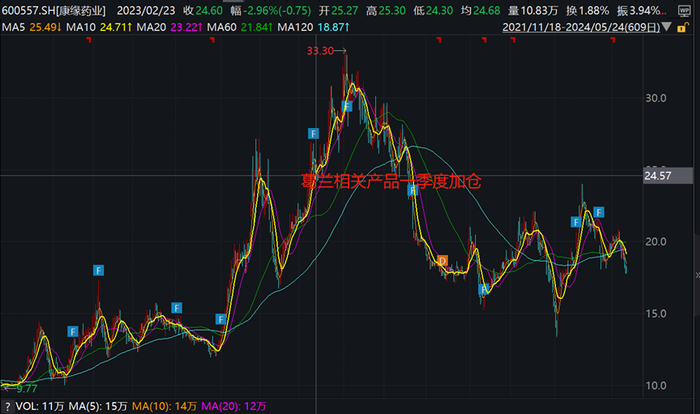Select the MA20 23.22 indicator label

[169, 27]
